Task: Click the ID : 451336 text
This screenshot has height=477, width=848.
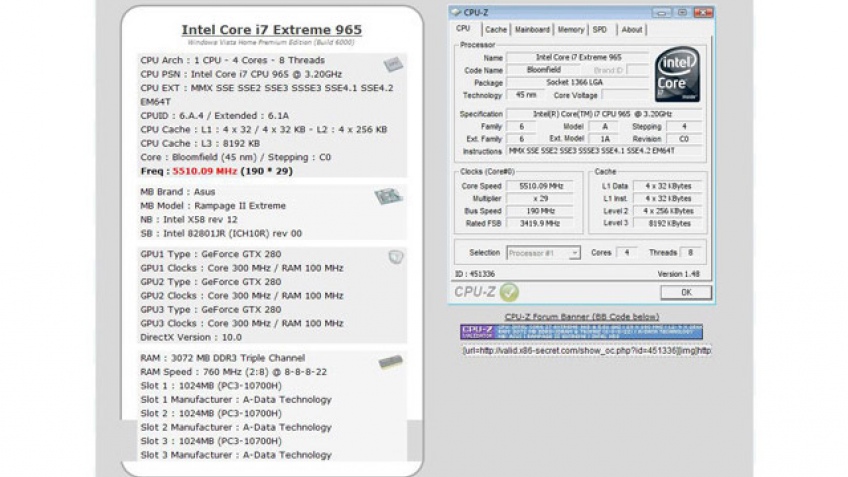Action: click(475, 274)
